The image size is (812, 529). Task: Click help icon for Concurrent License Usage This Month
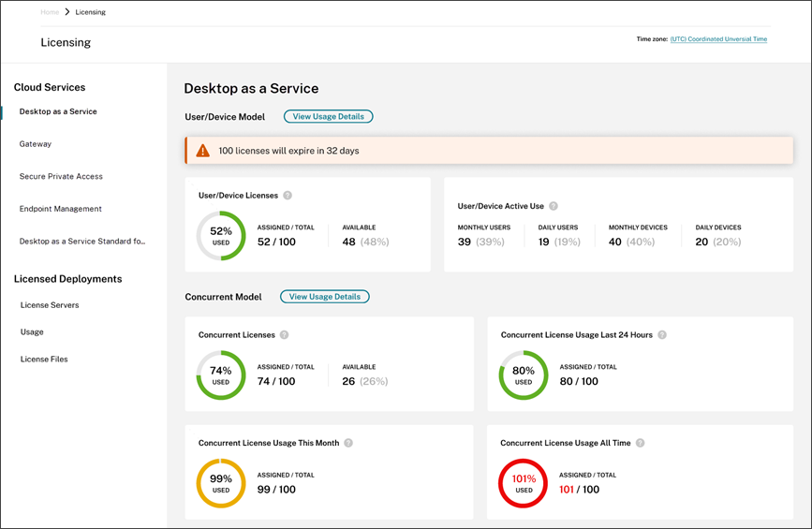point(348,443)
